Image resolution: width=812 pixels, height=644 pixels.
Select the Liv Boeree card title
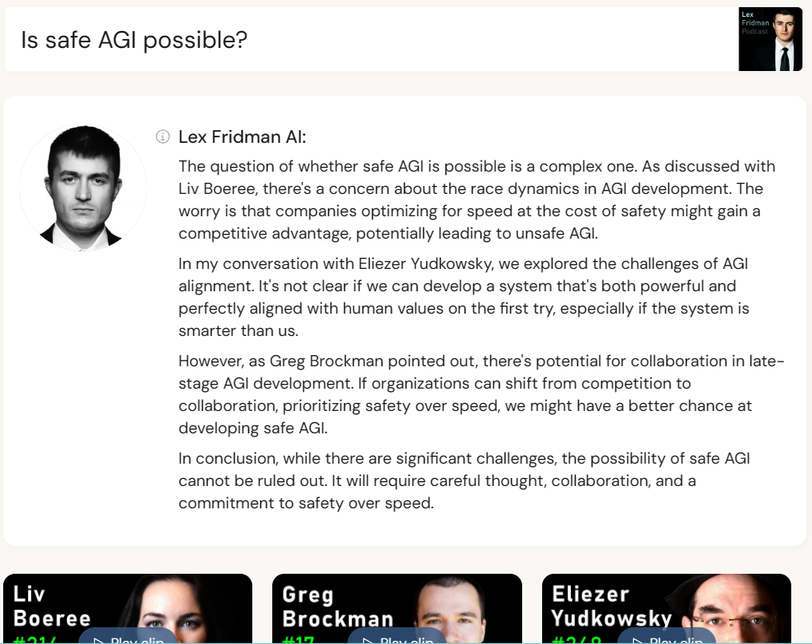(x=52, y=606)
